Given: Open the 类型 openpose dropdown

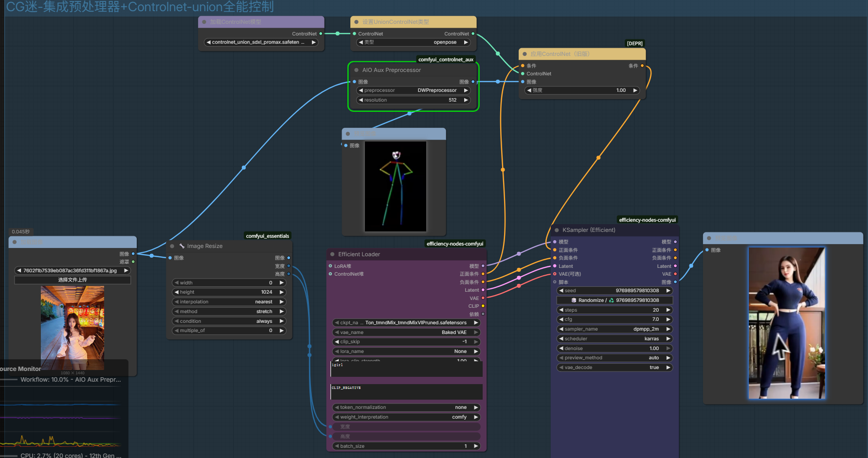Looking at the screenshot, I should tap(414, 42).
